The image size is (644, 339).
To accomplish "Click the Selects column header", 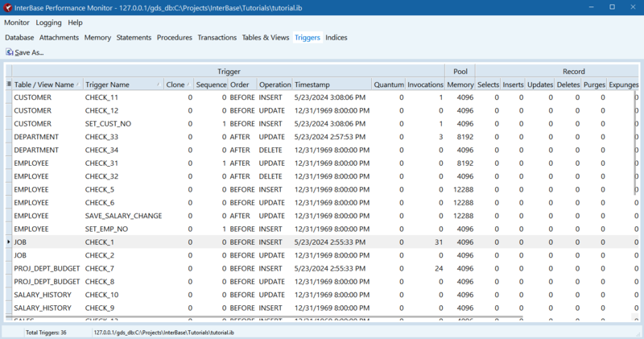I will pos(488,85).
